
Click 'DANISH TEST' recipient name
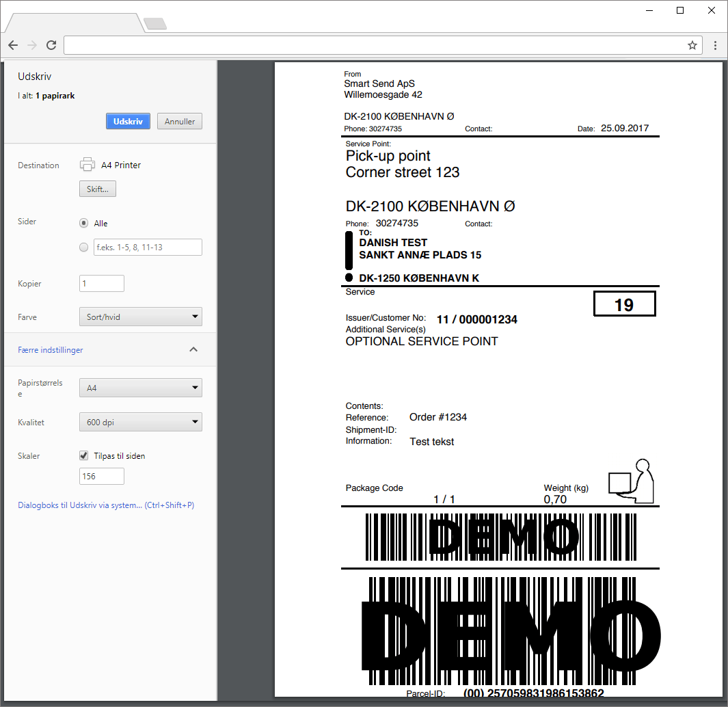393,243
